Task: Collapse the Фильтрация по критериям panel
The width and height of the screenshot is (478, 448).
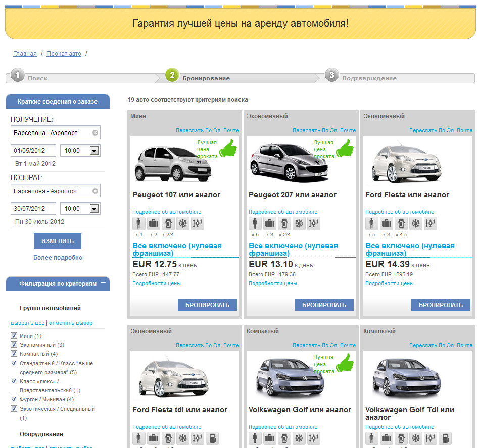Action: click(103, 283)
